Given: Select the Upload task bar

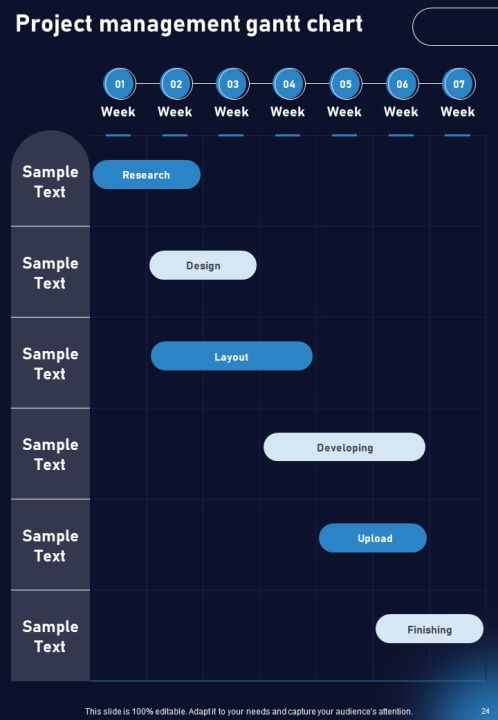Looking at the screenshot, I should pyautogui.click(x=373, y=538).
